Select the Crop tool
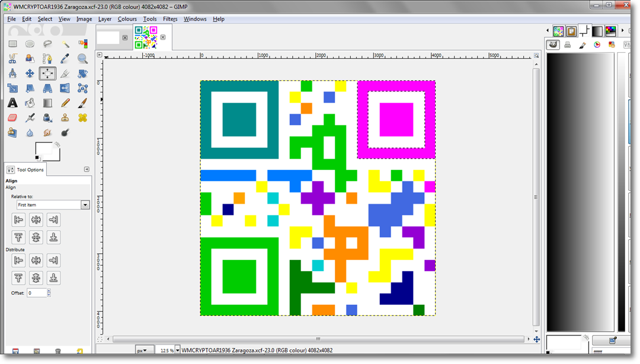640x364 pixels. pyautogui.click(x=65, y=73)
